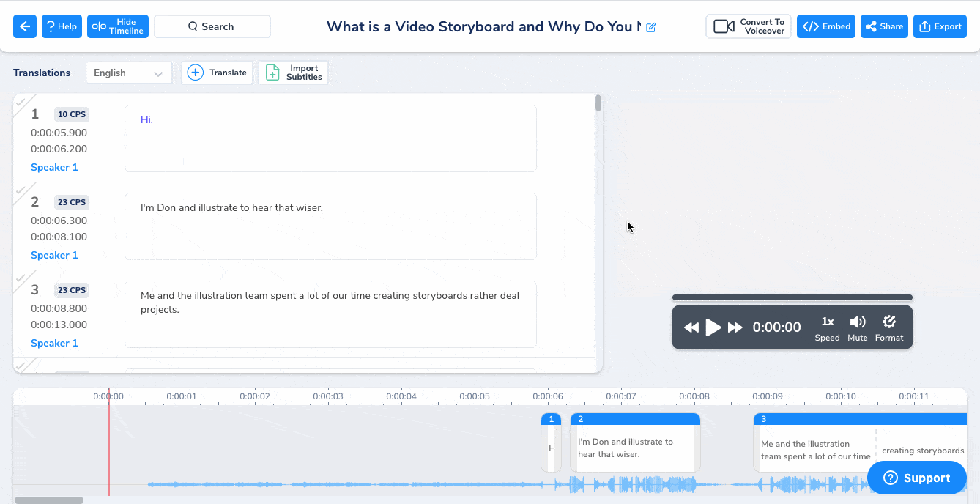
Task: Click the Search field
Action: pyautogui.click(x=212, y=26)
